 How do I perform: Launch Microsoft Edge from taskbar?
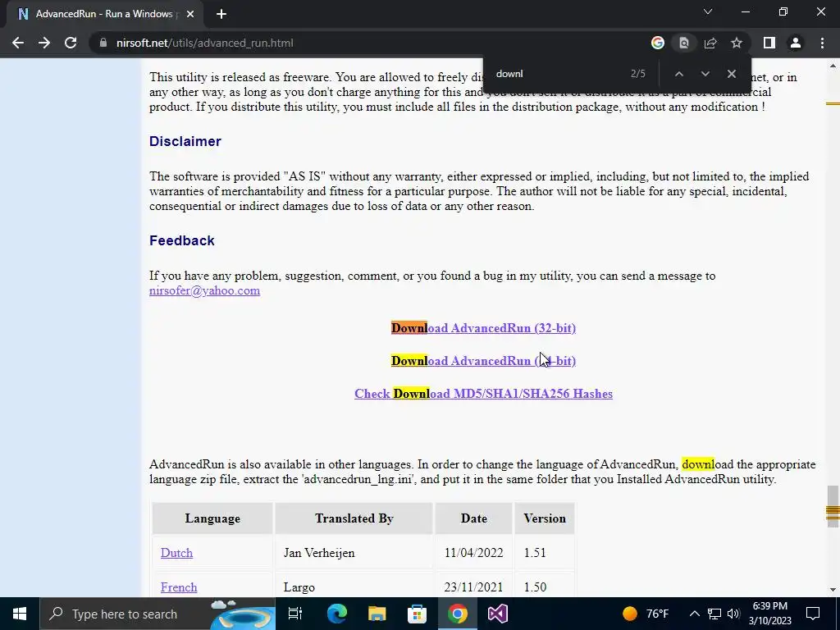pos(337,614)
